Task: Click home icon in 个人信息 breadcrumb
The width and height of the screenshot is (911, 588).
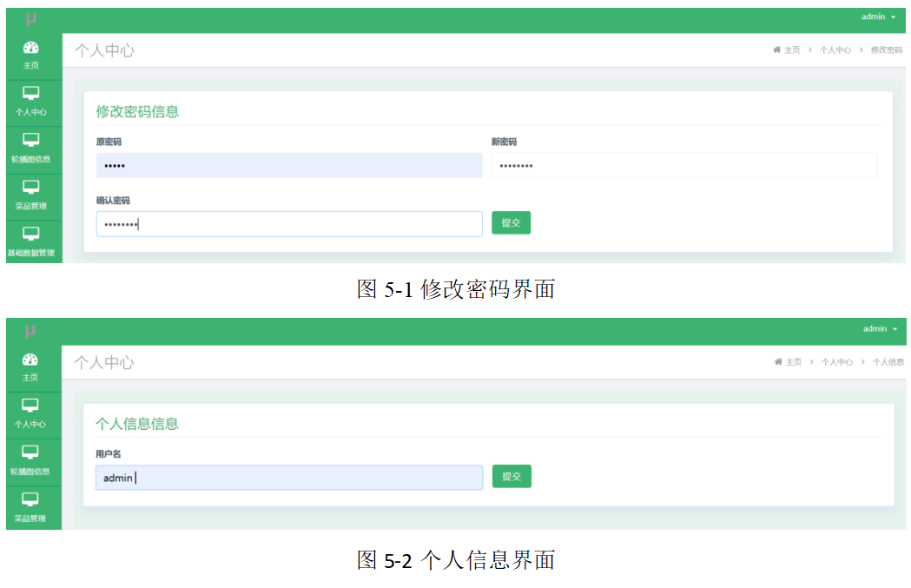Action: (x=778, y=362)
